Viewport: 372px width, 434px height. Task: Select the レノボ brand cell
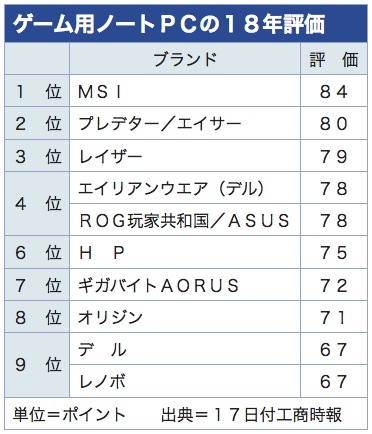coord(185,381)
